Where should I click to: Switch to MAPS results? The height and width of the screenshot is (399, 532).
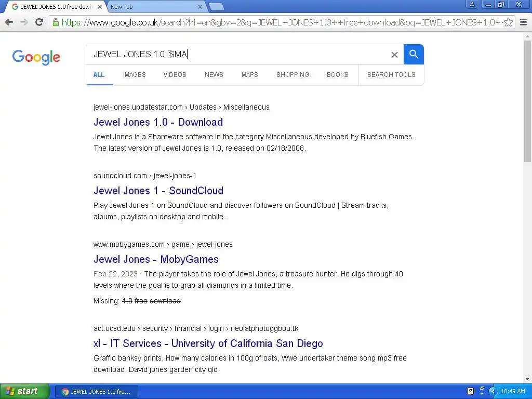pyautogui.click(x=250, y=75)
